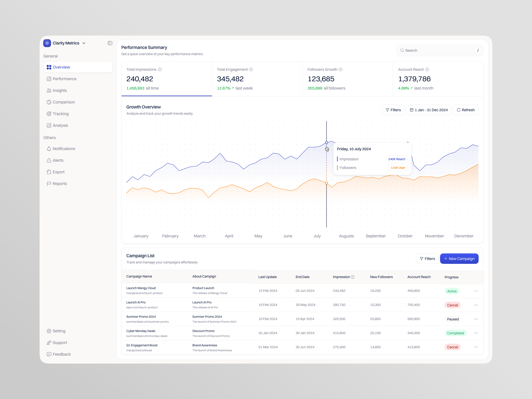Click Account Reach info icon

coord(427,70)
